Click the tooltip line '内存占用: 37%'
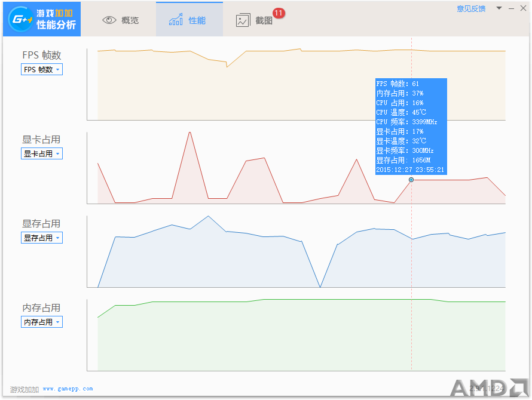Viewport: 532px width, 400px height. tap(400, 93)
